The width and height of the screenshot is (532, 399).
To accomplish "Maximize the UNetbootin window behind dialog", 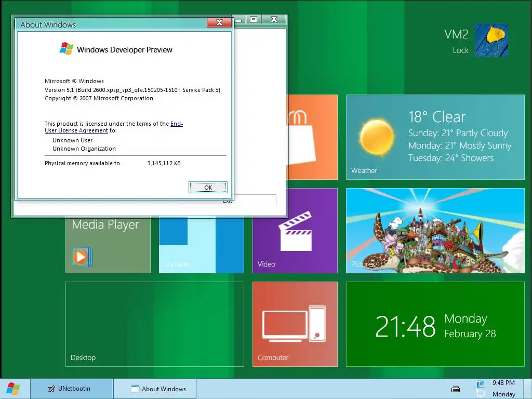I will (x=254, y=19).
